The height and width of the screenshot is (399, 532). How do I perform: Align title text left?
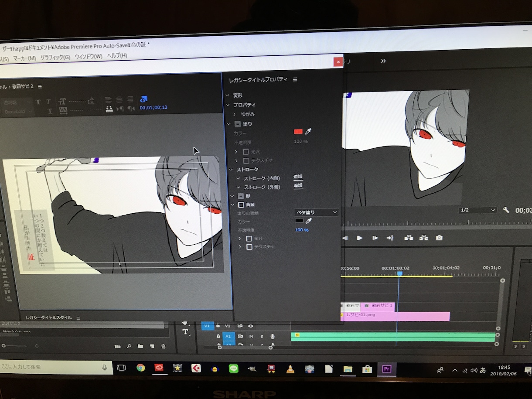(x=108, y=100)
